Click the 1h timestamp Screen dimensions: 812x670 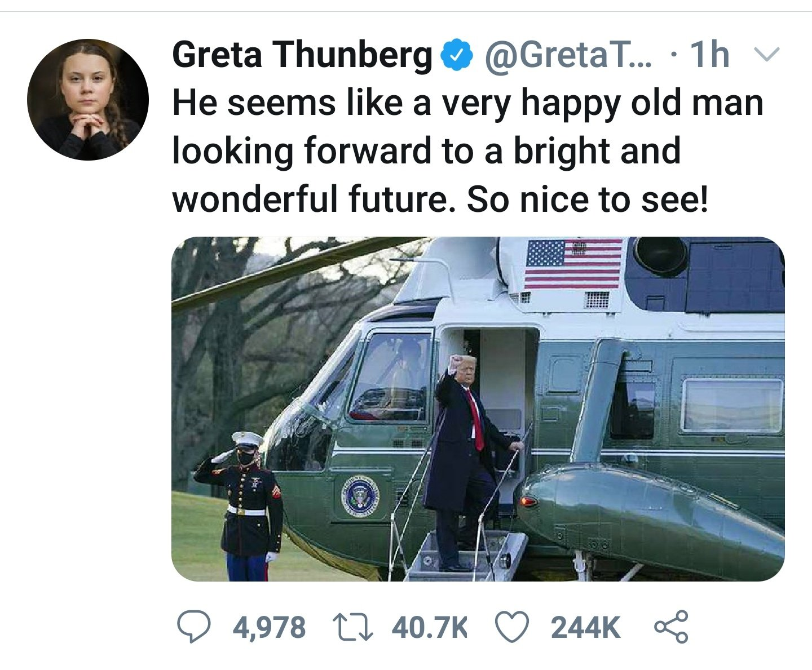710,55
